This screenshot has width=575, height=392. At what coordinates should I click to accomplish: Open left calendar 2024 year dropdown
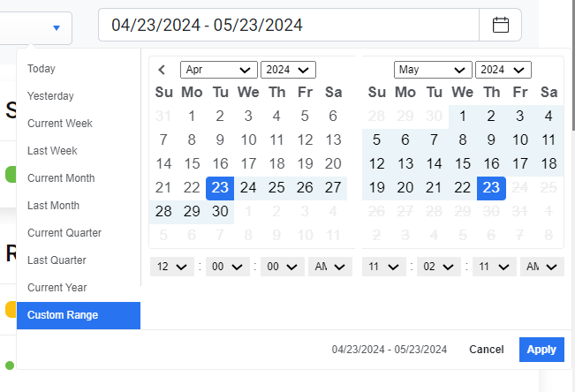288,70
